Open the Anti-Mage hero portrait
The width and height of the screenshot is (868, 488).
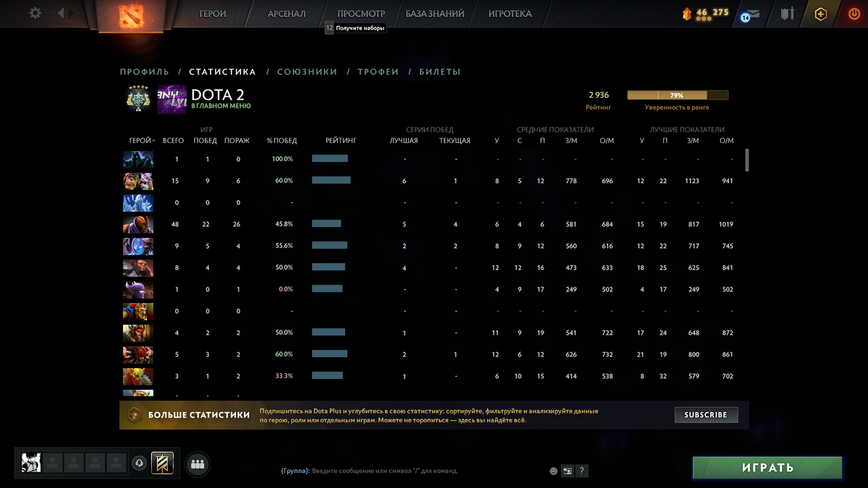pos(138,224)
